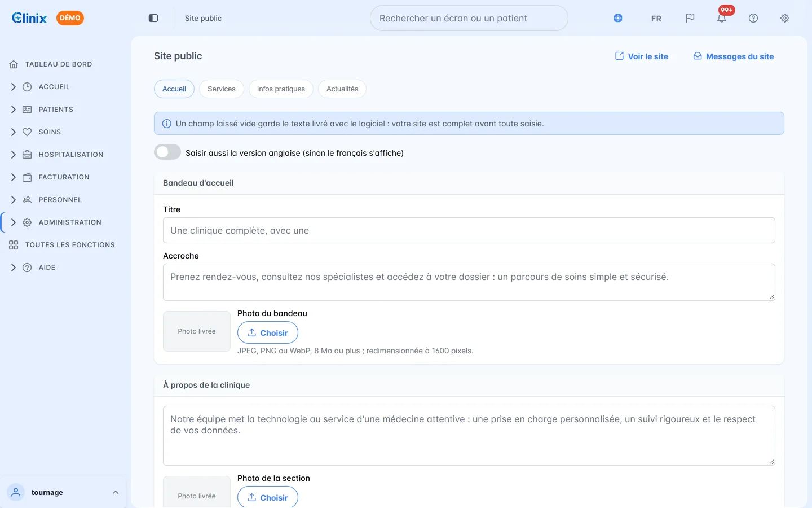Expand the Aide sidebar chevron
Image resolution: width=812 pixels, height=508 pixels.
click(14, 268)
